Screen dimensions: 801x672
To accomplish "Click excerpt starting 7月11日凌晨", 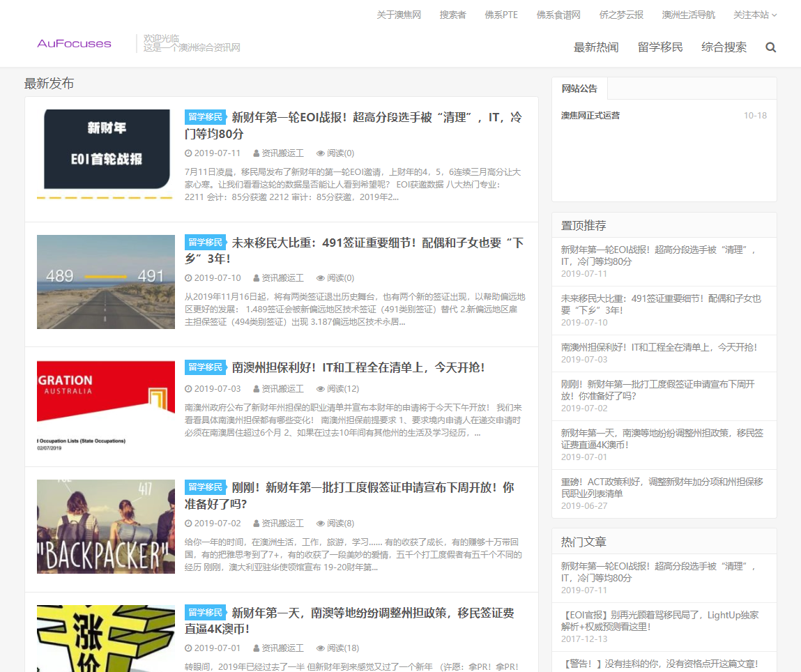I will tap(353, 184).
